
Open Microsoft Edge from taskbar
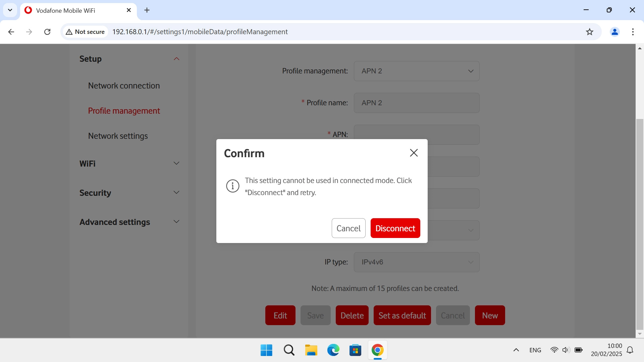[333, 350]
